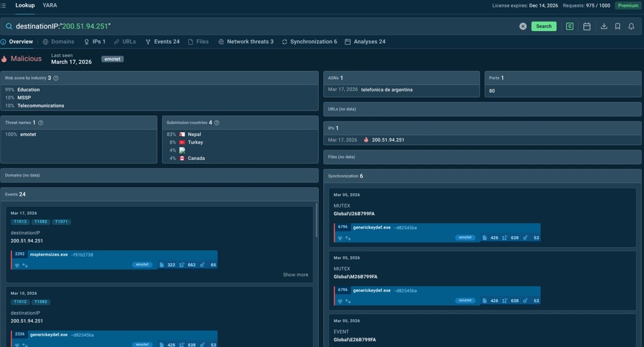Open the Events 24 tab
Image resolution: width=644 pixels, height=347 pixels.
click(x=163, y=41)
